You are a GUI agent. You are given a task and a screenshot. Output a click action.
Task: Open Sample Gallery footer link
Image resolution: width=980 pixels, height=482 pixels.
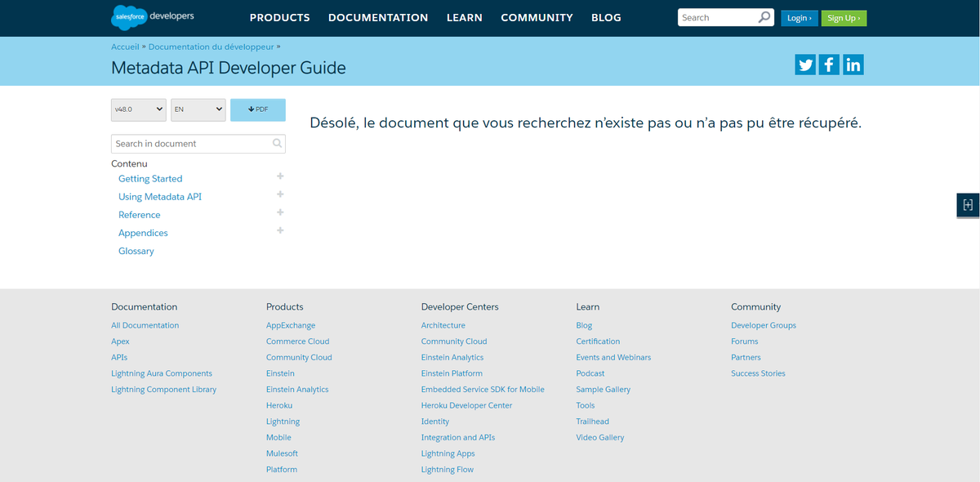click(x=604, y=390)
